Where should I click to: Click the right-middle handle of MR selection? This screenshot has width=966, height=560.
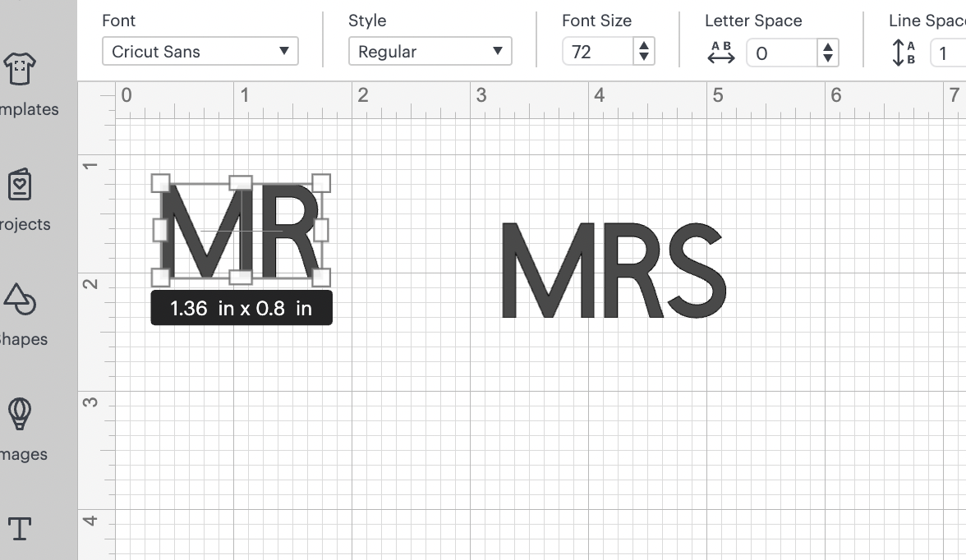(321, 231)
